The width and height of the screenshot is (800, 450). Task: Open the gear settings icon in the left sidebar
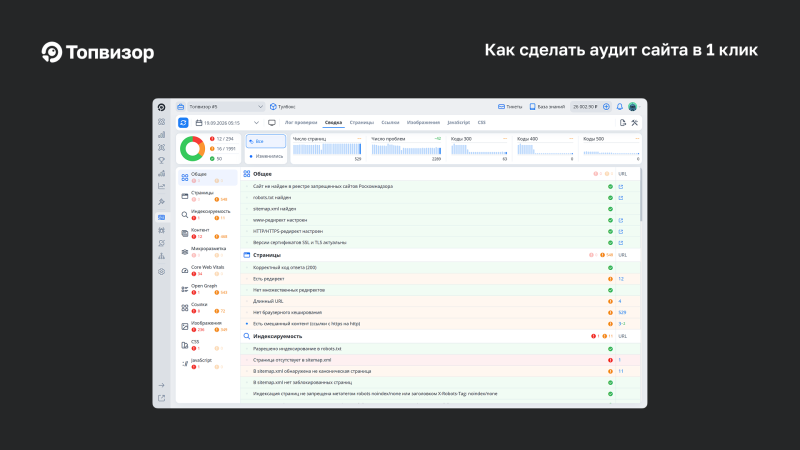click(x=161, y=271)
